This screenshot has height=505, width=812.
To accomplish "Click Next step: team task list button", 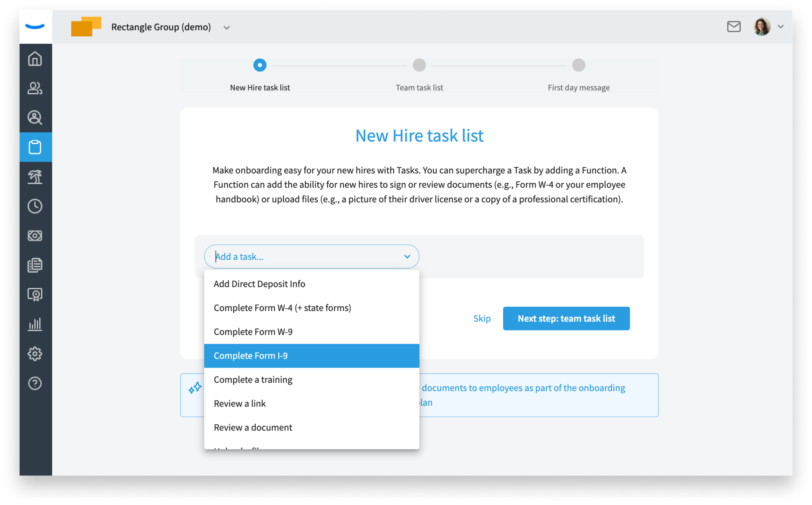I will (566, 318).
